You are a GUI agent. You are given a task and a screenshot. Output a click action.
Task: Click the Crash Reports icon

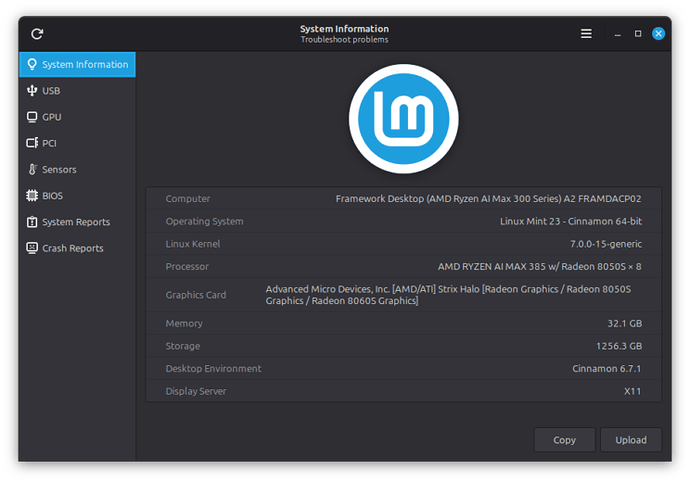tap(32, 248)
